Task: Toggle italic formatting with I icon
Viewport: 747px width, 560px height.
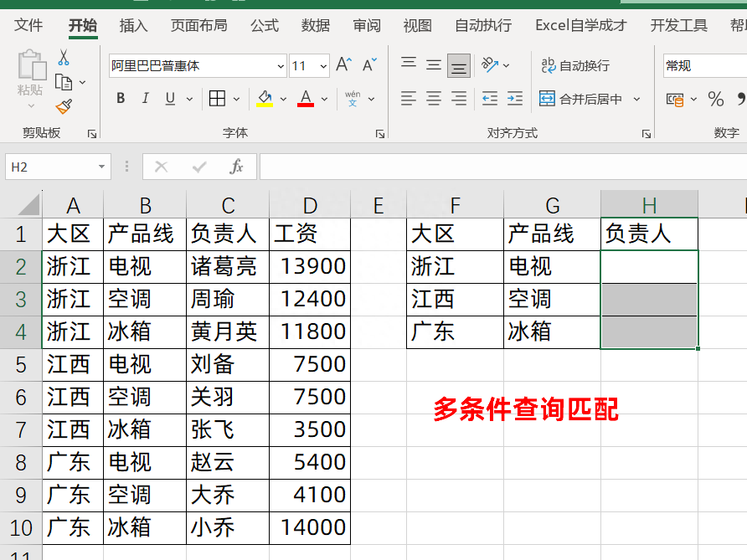Action: (144, 97)
